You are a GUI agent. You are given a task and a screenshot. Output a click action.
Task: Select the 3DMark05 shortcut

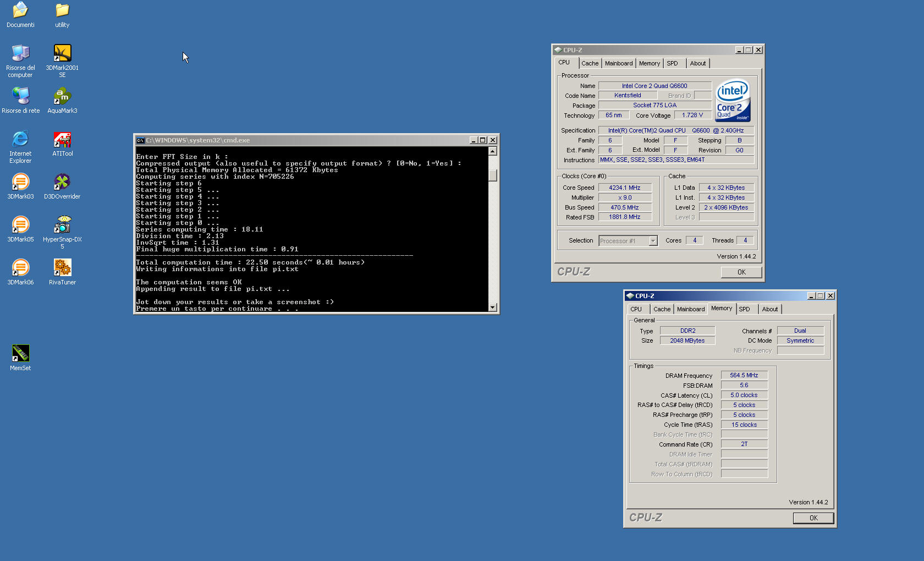point(20,229)
